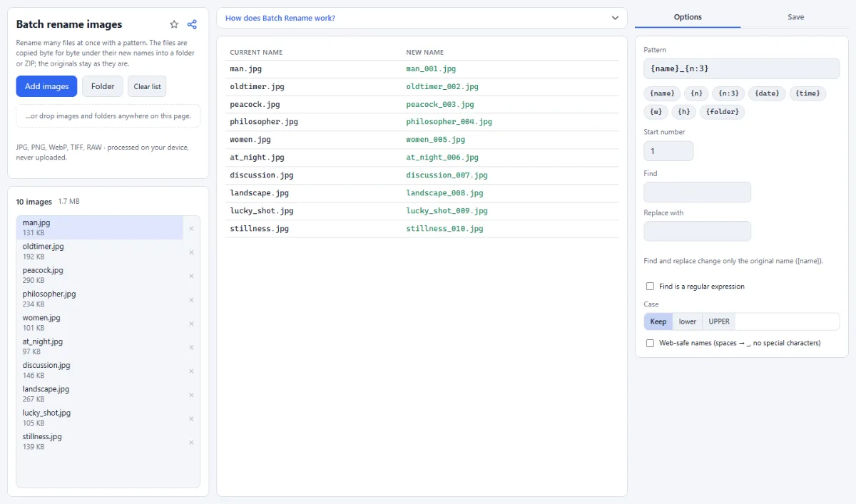This screenshot has width=856, height=504.
Task: Select at_night.jpg in the image list
Action: click(100, 346)
